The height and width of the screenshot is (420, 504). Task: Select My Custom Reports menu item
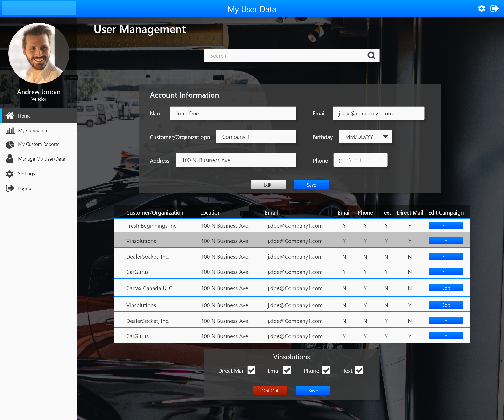pyautogui.click(x=39, y=144)
